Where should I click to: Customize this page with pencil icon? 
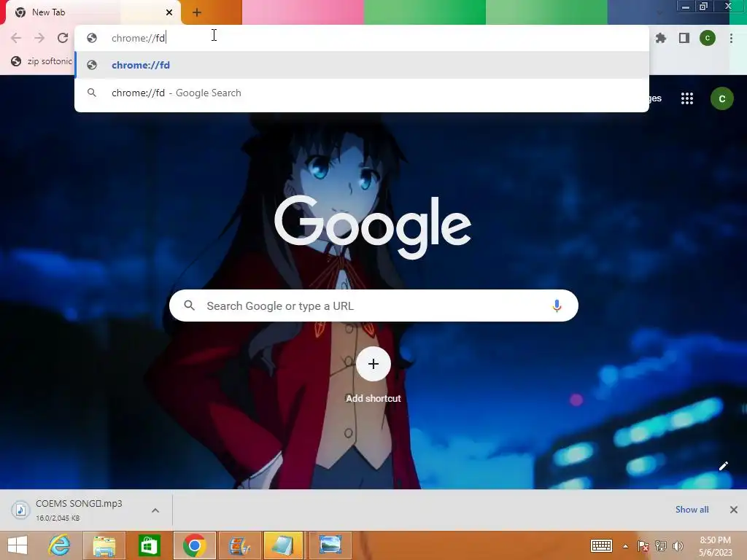723,466
